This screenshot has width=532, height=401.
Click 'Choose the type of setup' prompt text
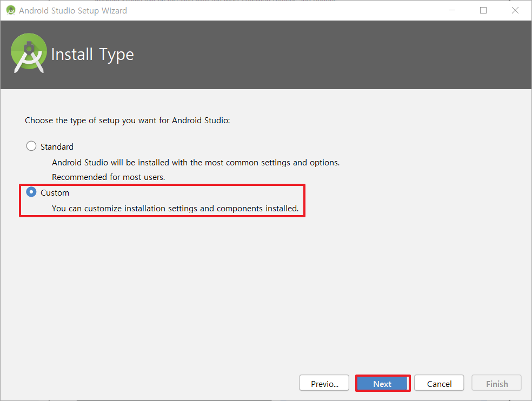(127, 121)
